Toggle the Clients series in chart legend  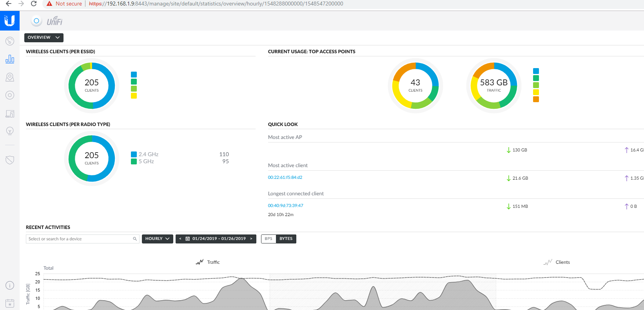click(x=557, y=262)
